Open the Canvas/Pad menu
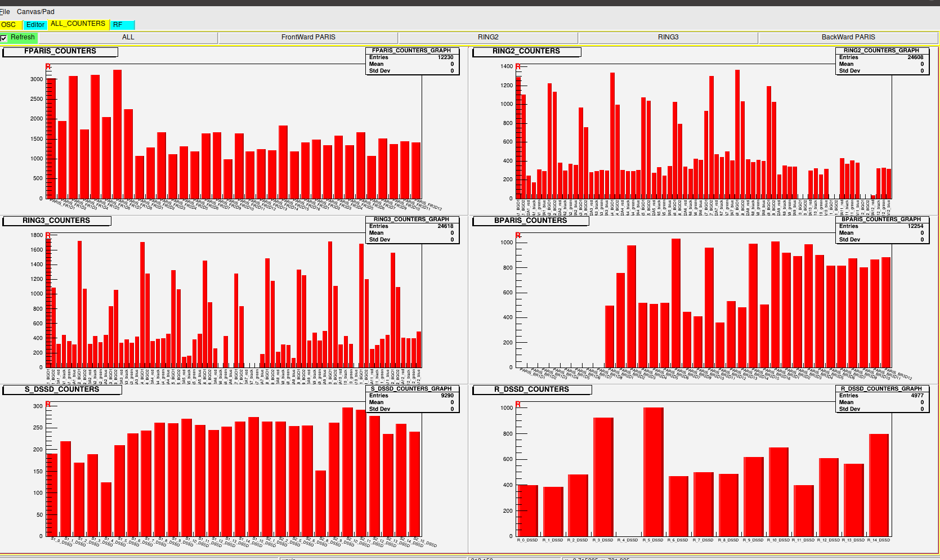Image resolution: width=940 pixels, height=560 pixels. 35,11
